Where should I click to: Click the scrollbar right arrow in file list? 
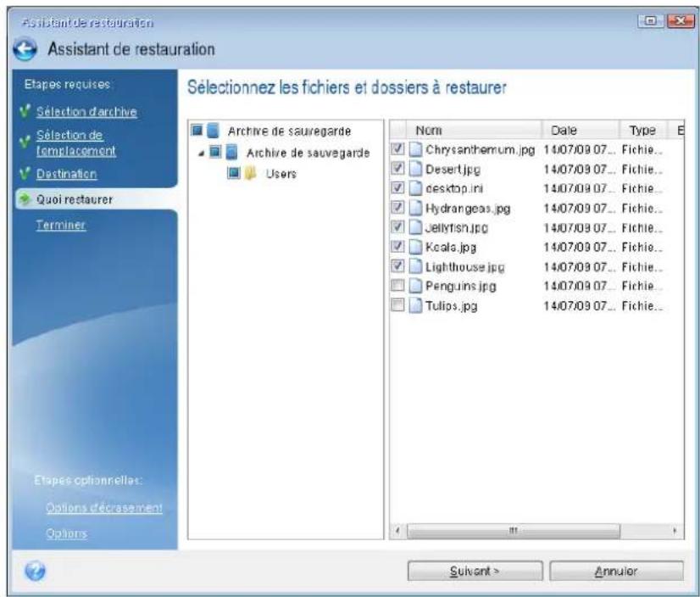675,531
